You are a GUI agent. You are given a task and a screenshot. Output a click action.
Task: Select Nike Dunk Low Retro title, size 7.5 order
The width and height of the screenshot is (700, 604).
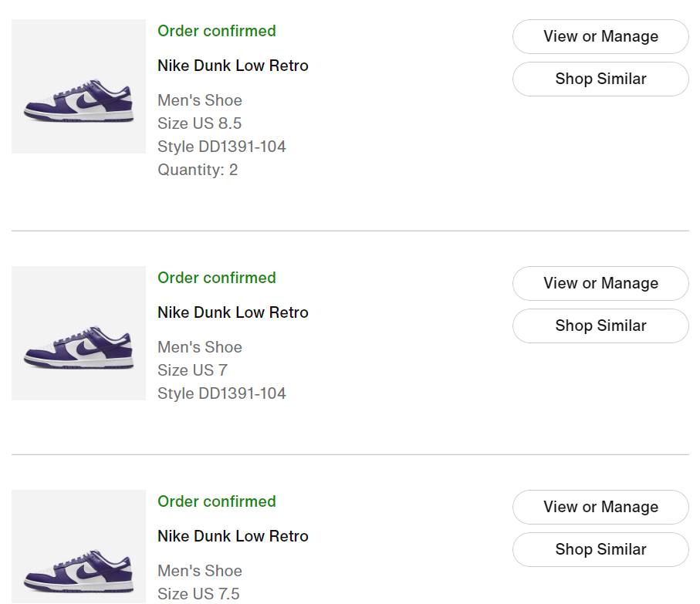(x=233, y=536)
